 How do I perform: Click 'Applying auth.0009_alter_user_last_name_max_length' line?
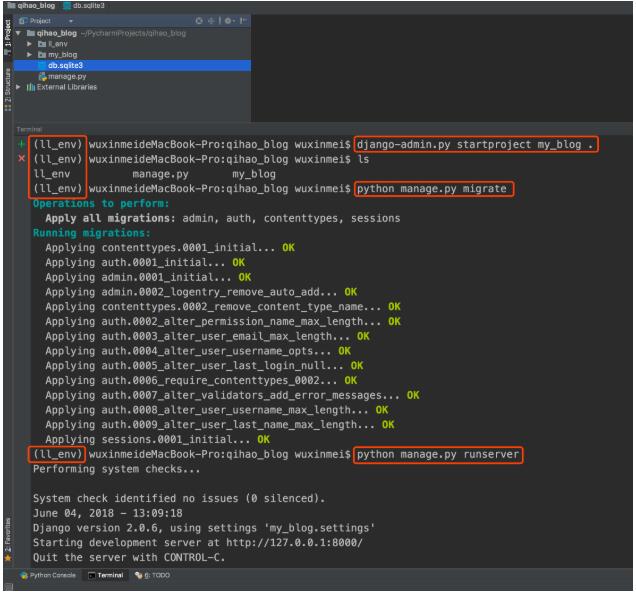[x=220, y=425]
